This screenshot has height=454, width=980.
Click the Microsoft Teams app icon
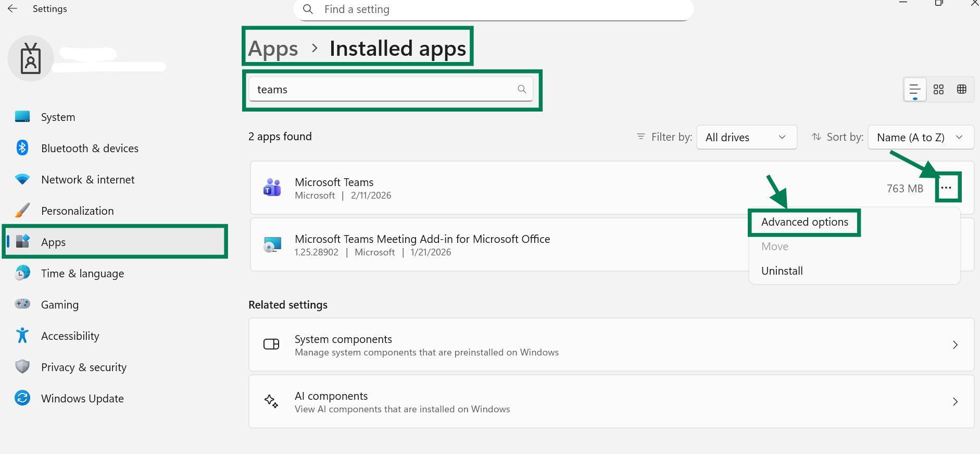(x=272, y=188)
